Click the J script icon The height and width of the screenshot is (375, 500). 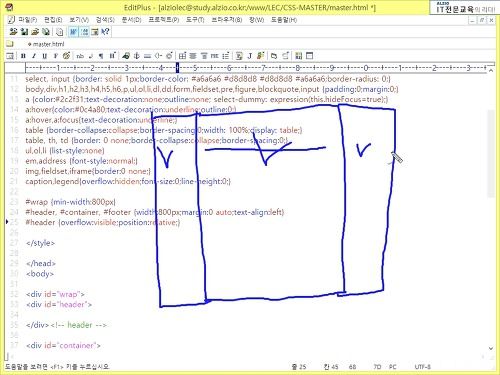click(x=250, y=56)
